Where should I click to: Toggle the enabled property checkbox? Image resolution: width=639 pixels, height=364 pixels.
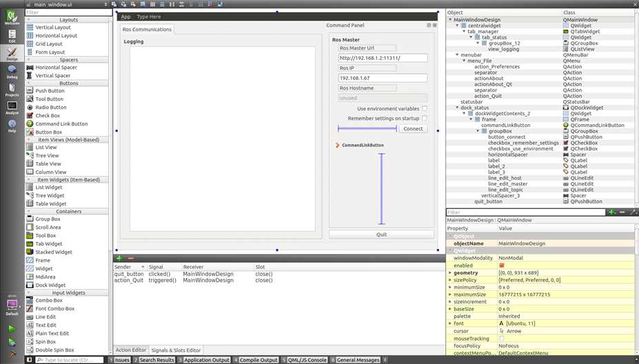(502, 265)
